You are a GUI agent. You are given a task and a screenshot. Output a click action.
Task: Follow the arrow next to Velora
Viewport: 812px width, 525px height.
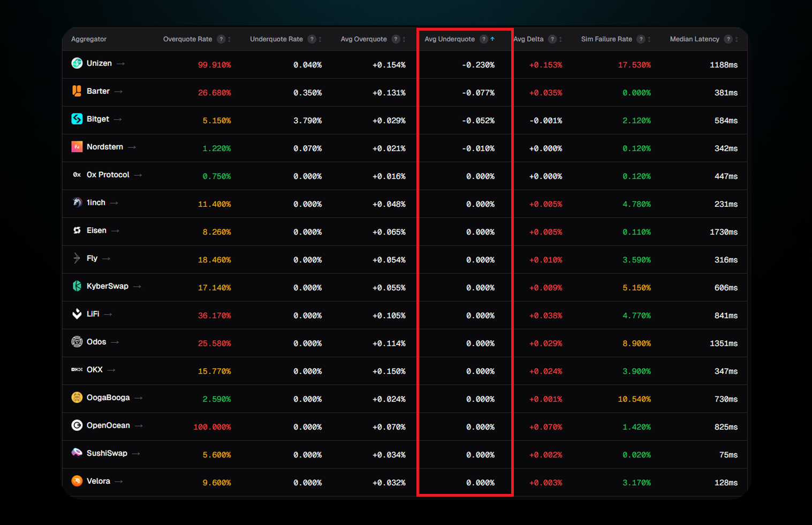coord(119,482)
